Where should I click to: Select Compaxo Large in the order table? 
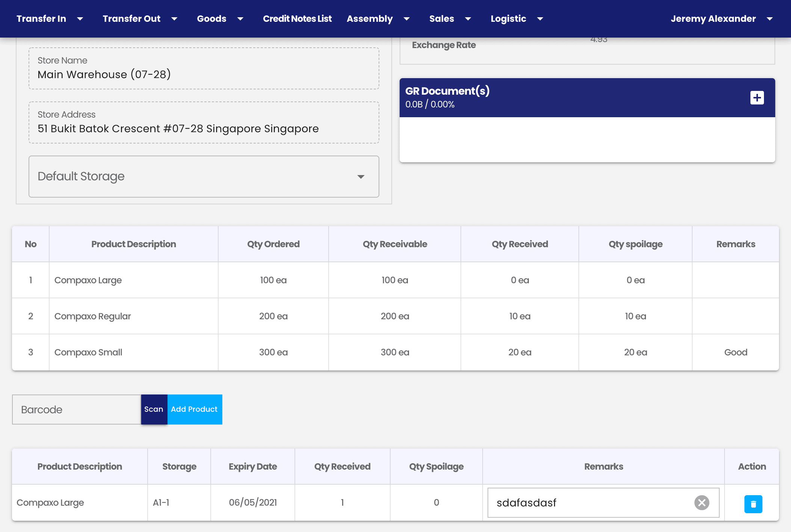coord(88,280)
